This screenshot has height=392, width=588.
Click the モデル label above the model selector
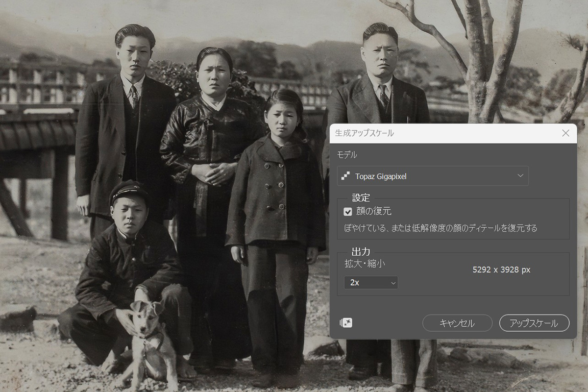point(347,155)
